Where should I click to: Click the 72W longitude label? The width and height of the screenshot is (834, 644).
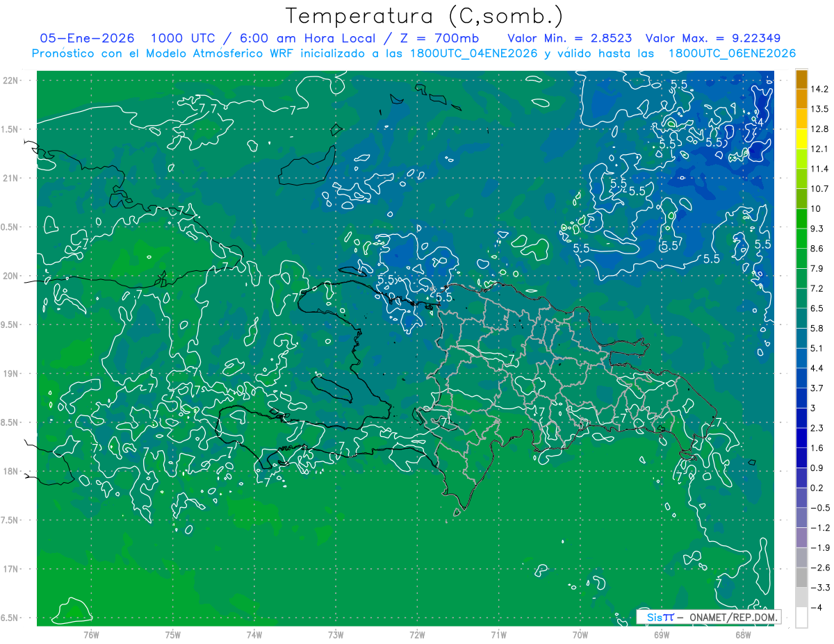point(417,634)
